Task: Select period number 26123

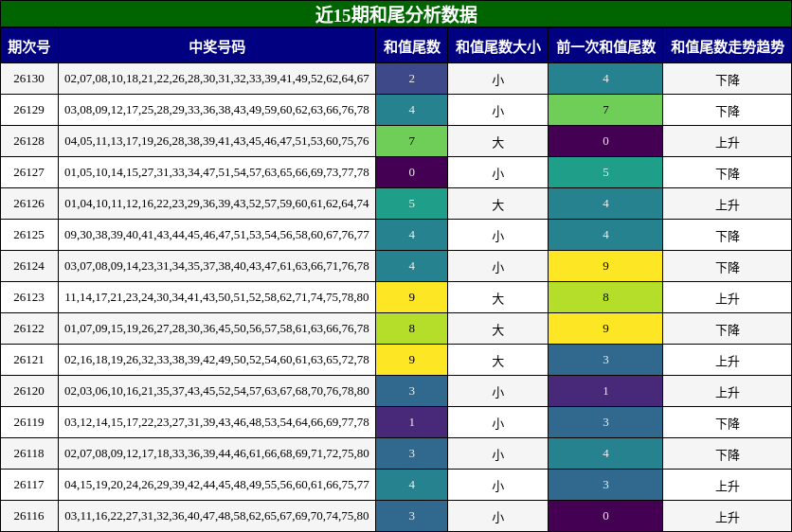Action: (x=29, y=297)
